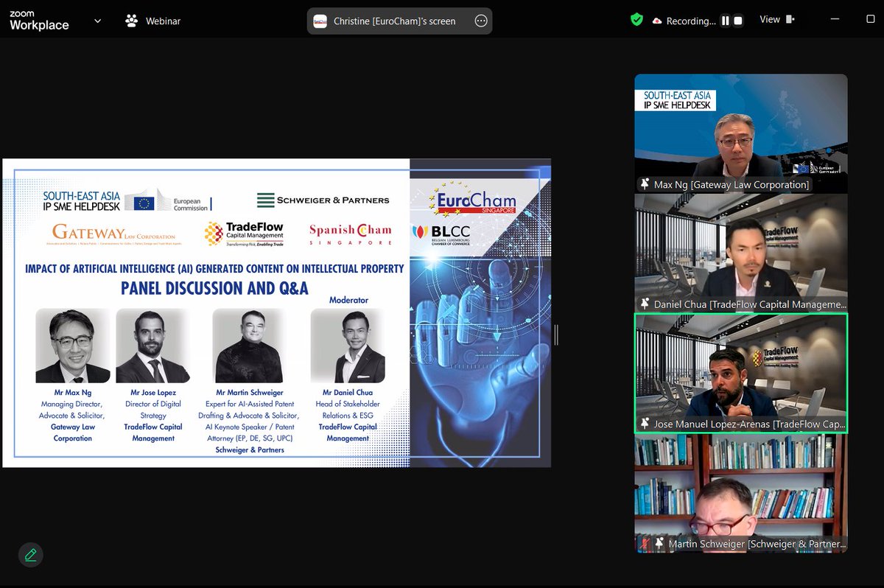
Task: Click Head of Stakeholder Relations & ESG text
Action: pos(348,410)
